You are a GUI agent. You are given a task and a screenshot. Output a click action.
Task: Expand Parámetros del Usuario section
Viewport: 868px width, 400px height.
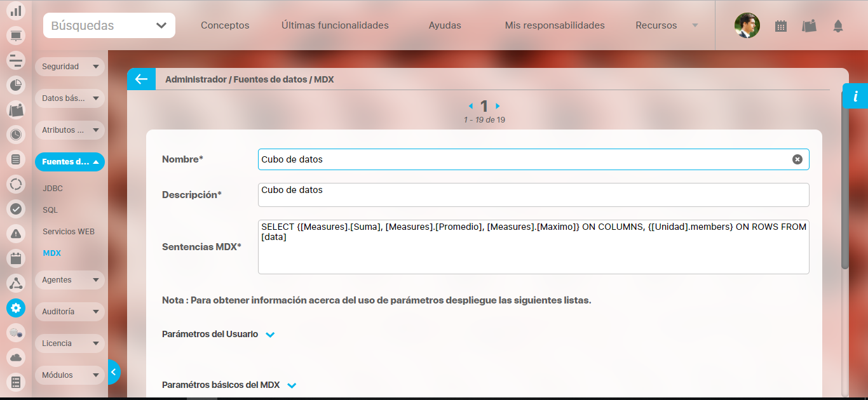pos(270,335)
